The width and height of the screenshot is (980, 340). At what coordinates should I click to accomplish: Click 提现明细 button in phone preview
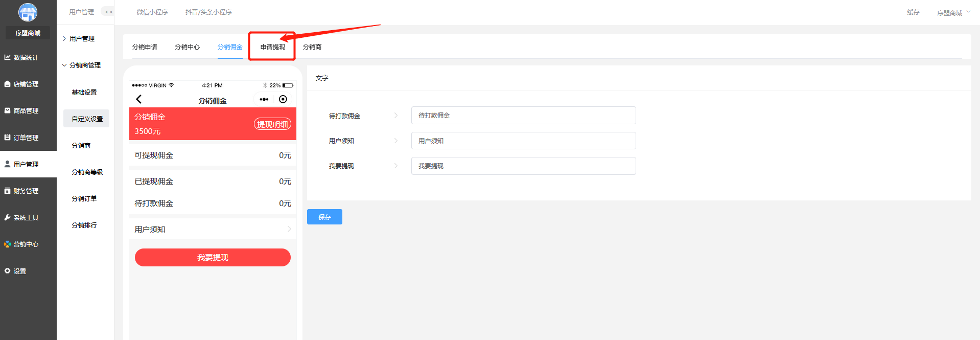coord(272,124)
